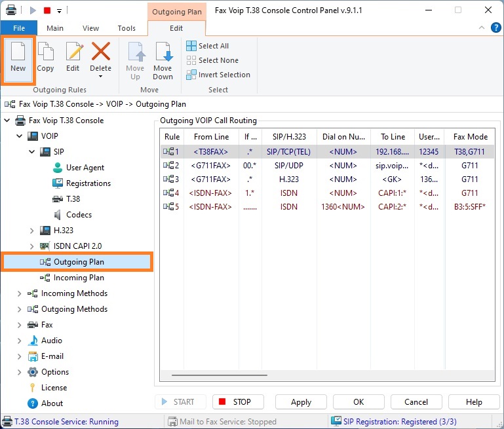Select Incoming Plan in the tree
The image size is (504, 429).
(x=79, y=278)
